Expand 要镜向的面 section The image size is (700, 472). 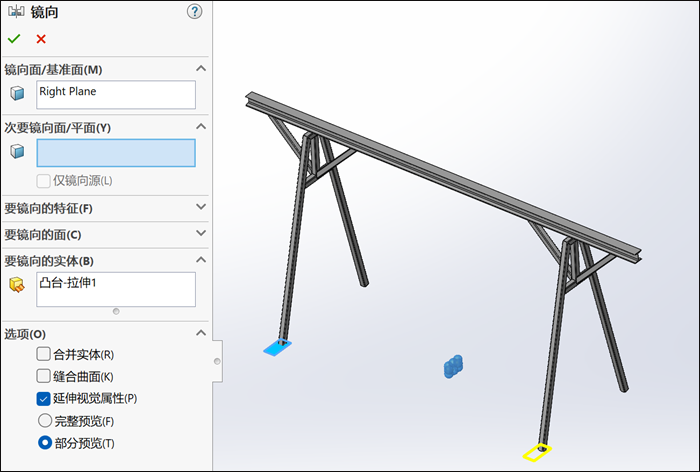tap(201, 233)
